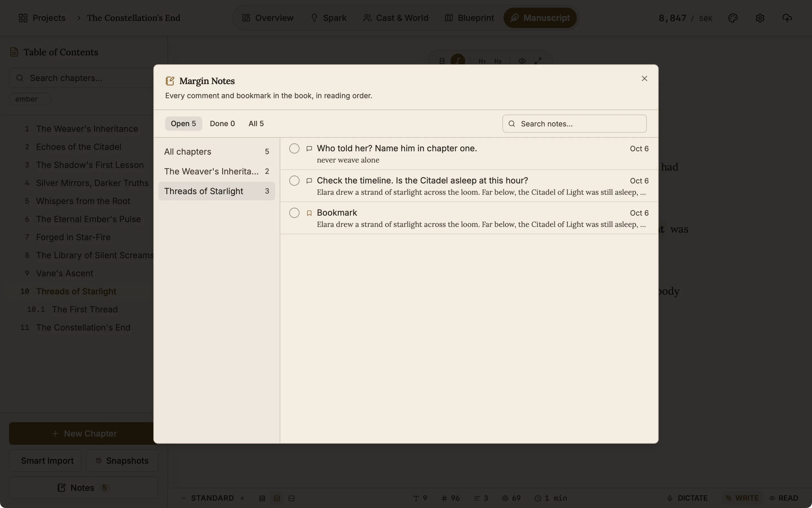Apply H2 heading style
812x508 pixels.
(x=498, y=61)
